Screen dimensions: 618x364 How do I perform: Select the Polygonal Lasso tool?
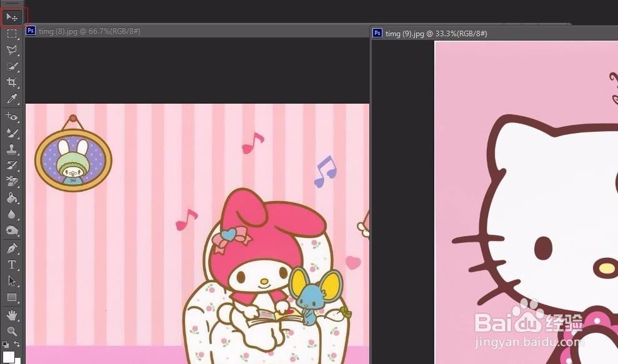(x=12, y=50)
